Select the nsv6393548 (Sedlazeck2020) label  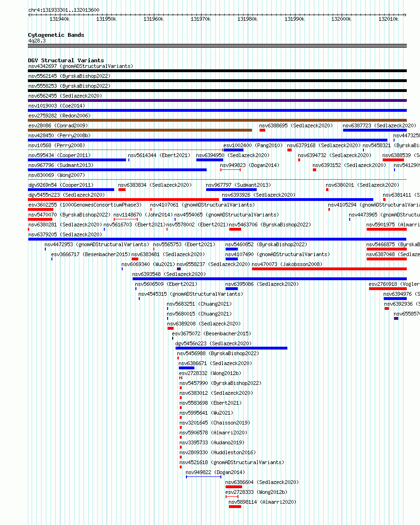[169, 274]
